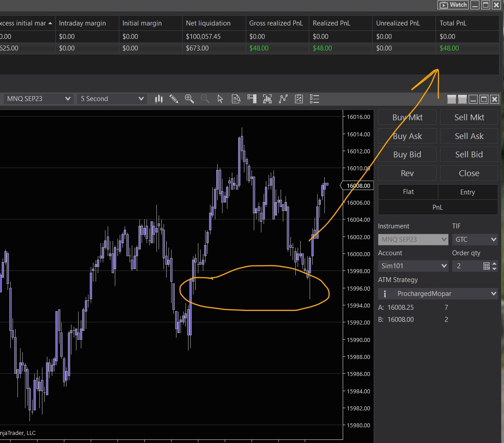
Task: Click the Total PnL column header
Action: (x=453, y=23)
